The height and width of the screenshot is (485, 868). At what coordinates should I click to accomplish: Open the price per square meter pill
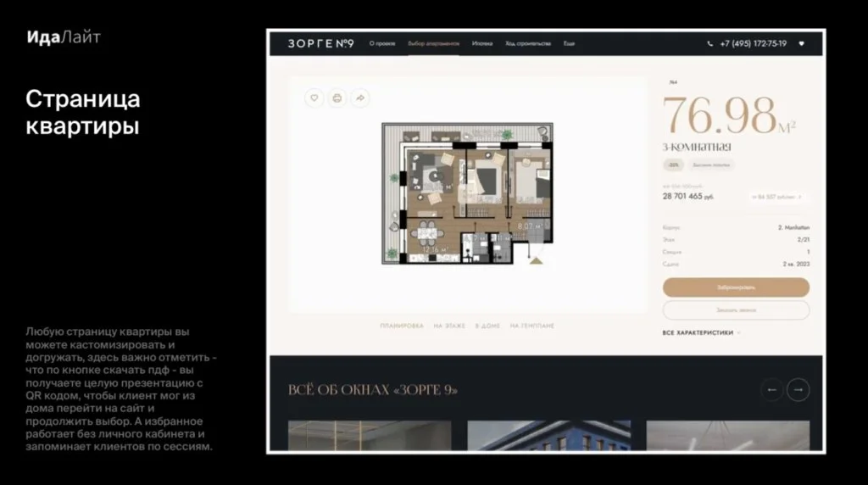tap(776, 197)
